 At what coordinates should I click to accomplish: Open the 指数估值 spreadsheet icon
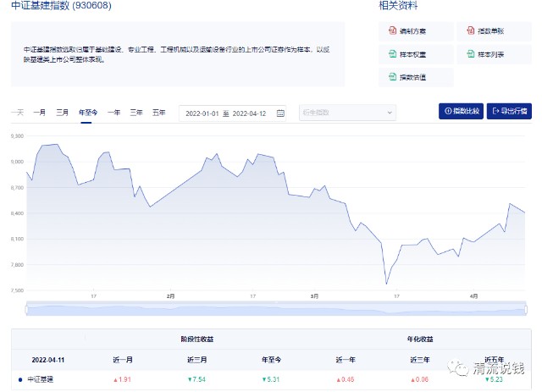point(392,77)
